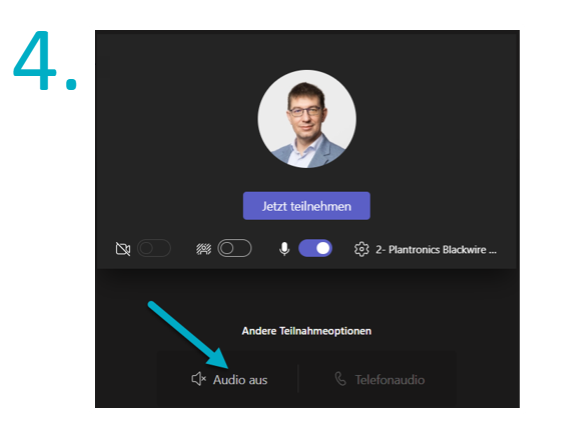Click empty dark area above the profile picture
561x425 pixels.
(307, 50)
